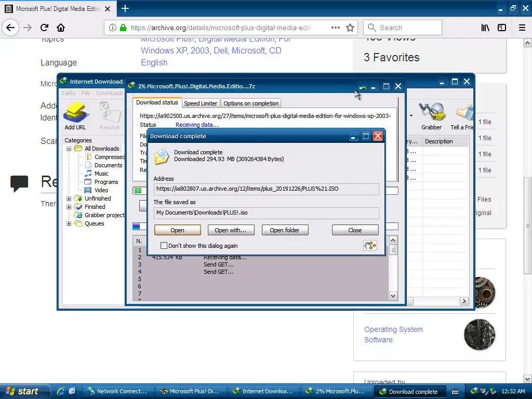Screen dimensions: 532x399
Task: Switch to Options on completion tab
Action: click(251, 103)
